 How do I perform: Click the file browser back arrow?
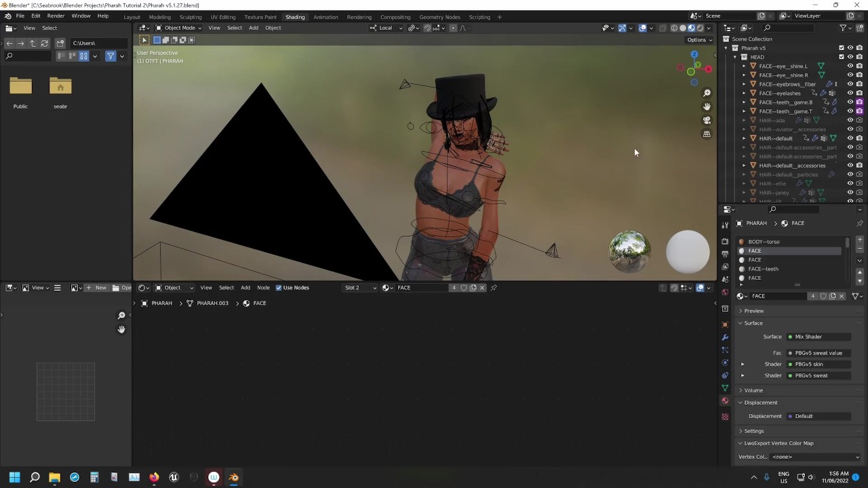(9, 43)
